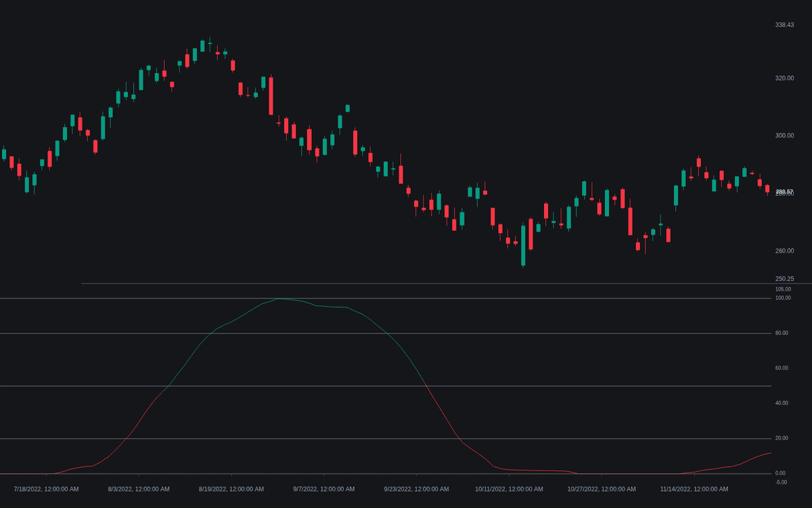This screenshot has width=812, height=508.
Task: Select the -5.00 indicator scale label
Action: pos(781,482)
